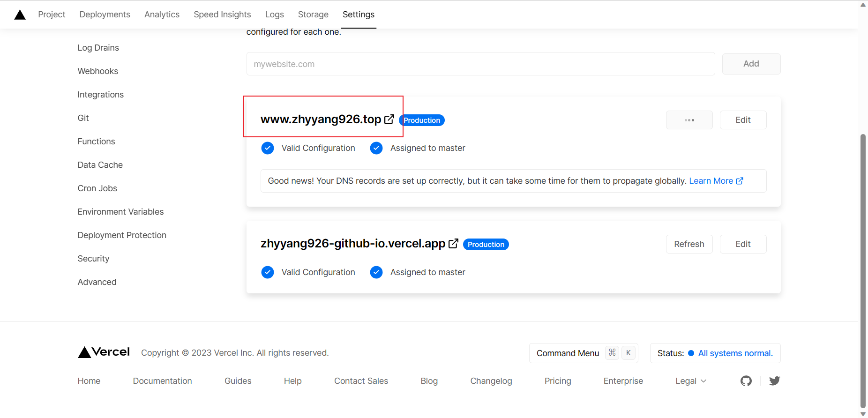Open the zhyyang926-github-io.vercel.app domain link
868x418 pixels.
click(353, 244)
